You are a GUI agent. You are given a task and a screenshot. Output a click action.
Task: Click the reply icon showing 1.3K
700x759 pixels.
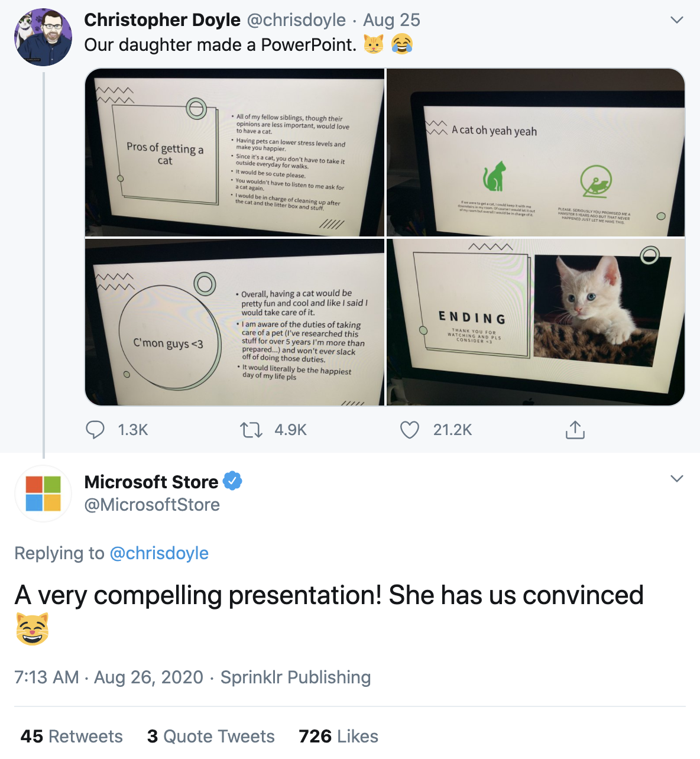pos(95,430)
